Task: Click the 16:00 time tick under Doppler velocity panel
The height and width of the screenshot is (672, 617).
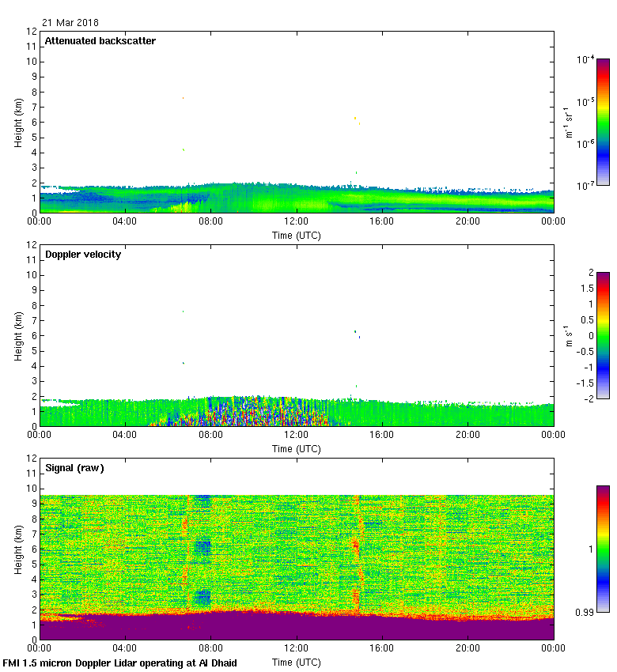Action: [x=382, y=435]
